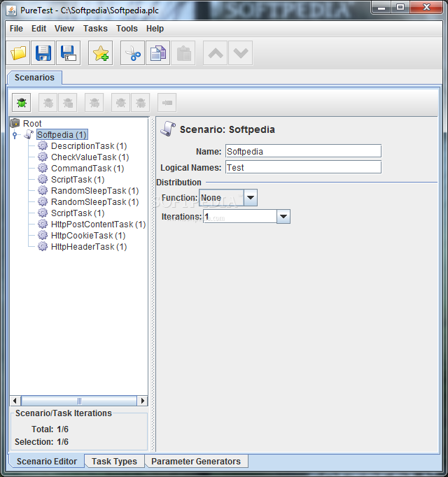
Task: Select CheckValueTask (1) in the tree
Action: point(90,157)
